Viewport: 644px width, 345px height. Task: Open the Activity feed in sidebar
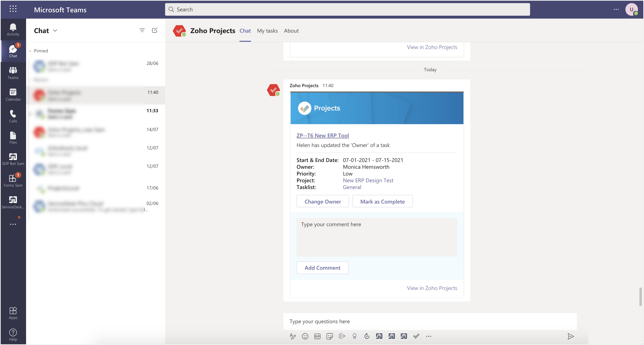pyautogui.click(x=13, y=29)
